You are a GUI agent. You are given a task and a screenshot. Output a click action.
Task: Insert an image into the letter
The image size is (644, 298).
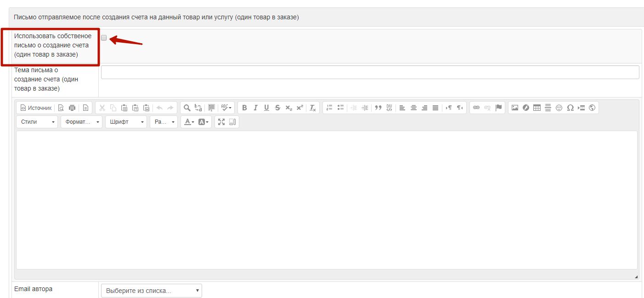[x=515, y=108]
